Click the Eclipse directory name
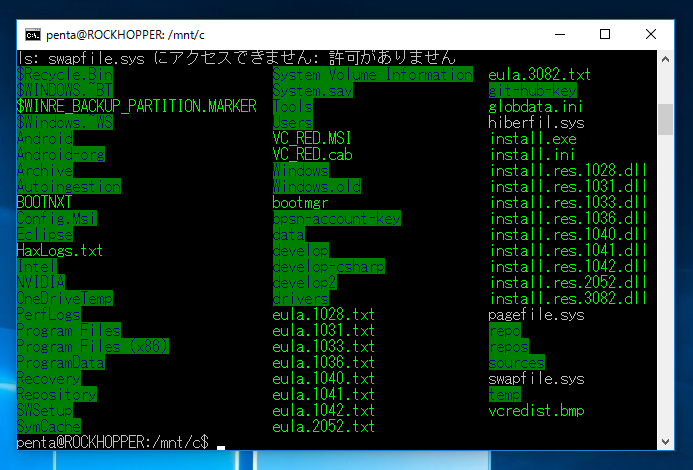Viewport: 693px width, 470px height. [x=45, y=234]
